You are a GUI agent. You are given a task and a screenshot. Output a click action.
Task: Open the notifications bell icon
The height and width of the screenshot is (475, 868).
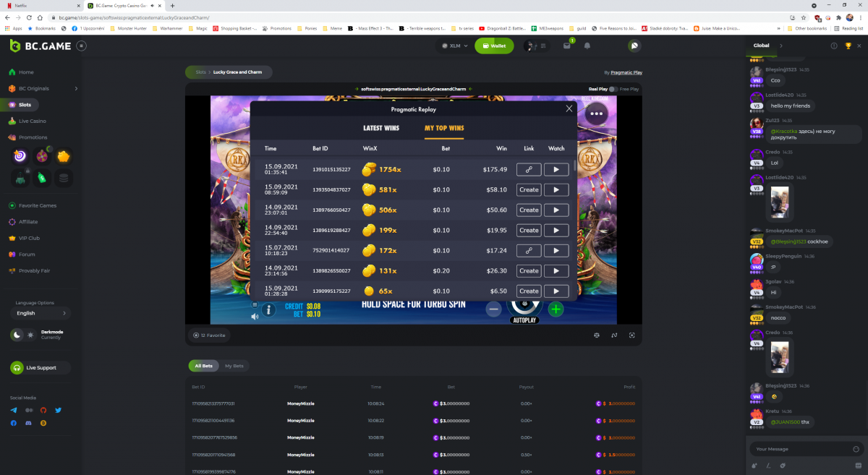click(587, 46)
